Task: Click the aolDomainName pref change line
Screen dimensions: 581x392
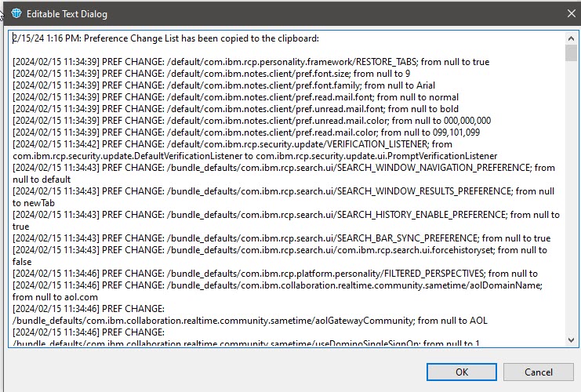Action: coord(278,285)
